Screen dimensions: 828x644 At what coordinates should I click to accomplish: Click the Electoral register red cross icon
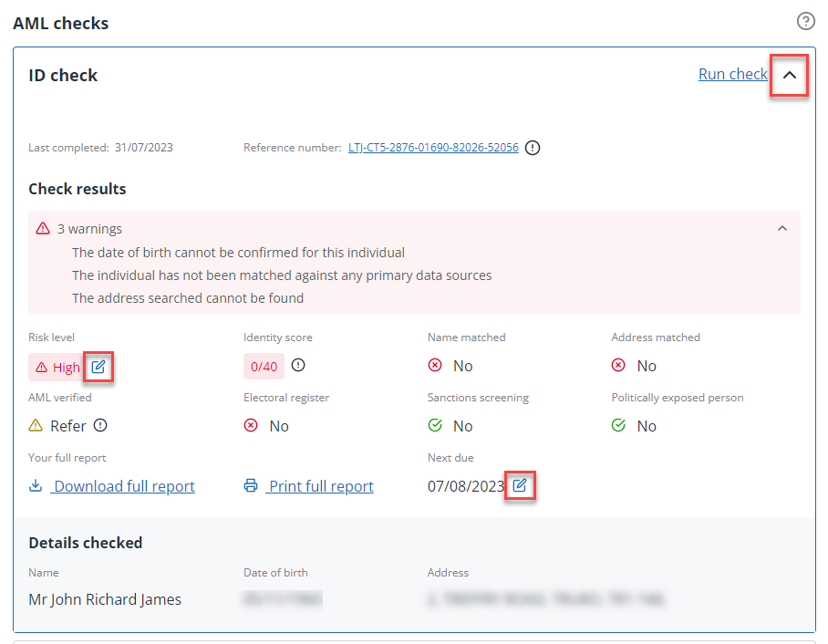pyautogui.click(x=251, y=426)
